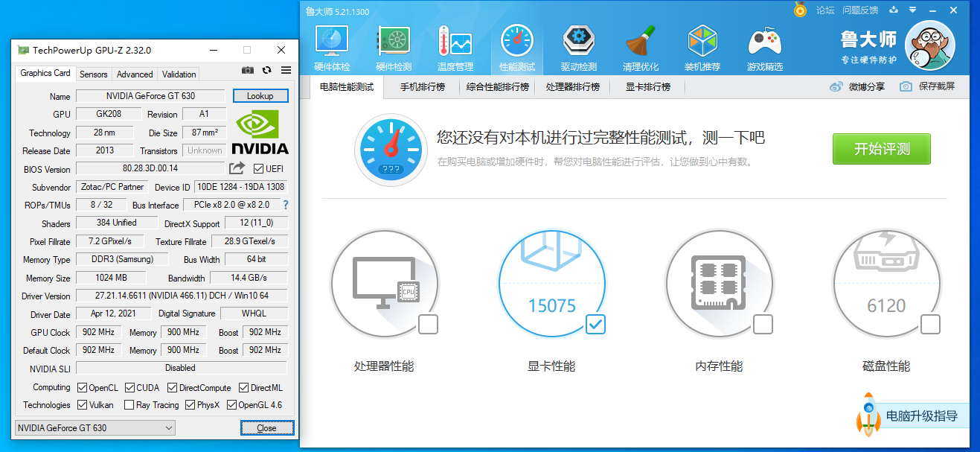Select the 手机排行榜 tab

pos(423,87)
